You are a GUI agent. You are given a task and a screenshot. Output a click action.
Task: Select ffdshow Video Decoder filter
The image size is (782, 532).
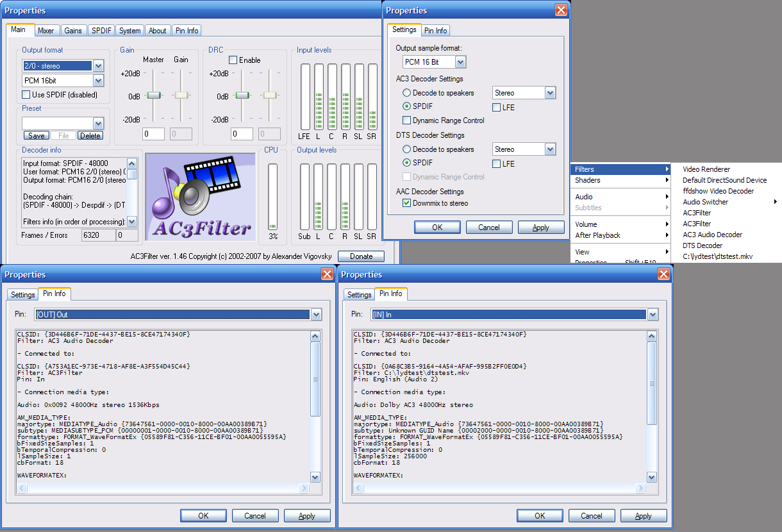pos(718,191)
